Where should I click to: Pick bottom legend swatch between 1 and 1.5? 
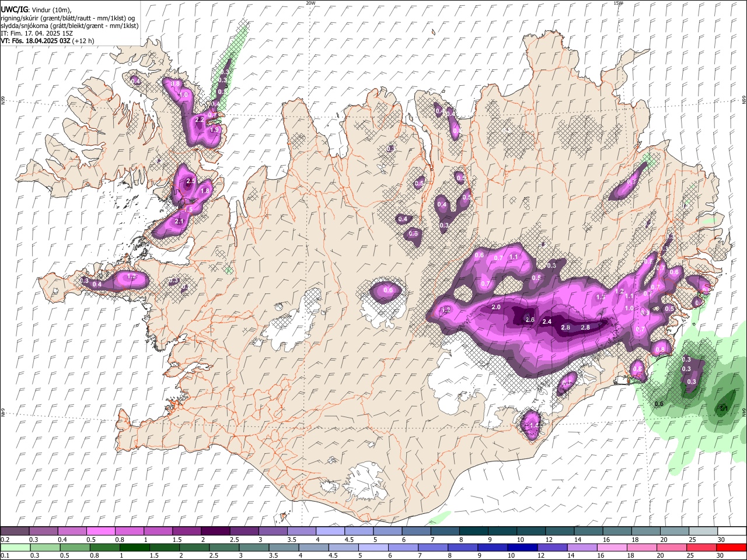(x=134, y=547)
